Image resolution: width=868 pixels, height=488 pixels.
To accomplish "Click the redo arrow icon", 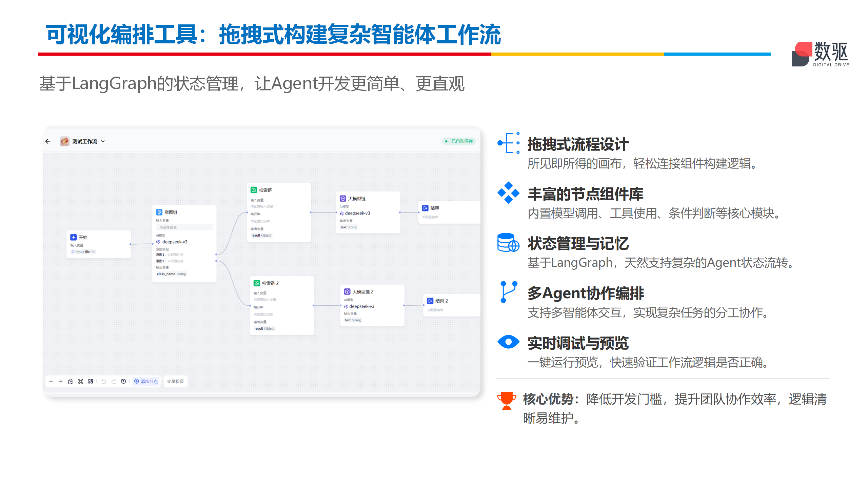I will point(114,381).
